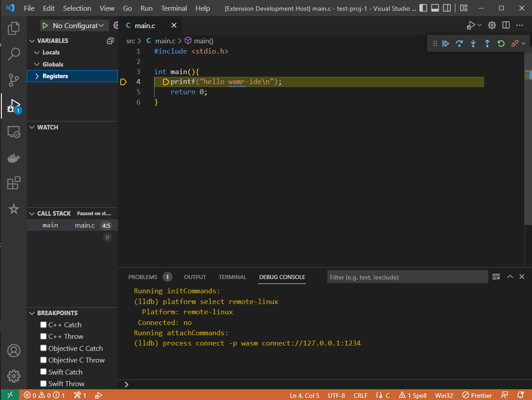
Task: Click Ln 4, Col 5 in status bar
Action: (305, 395)
